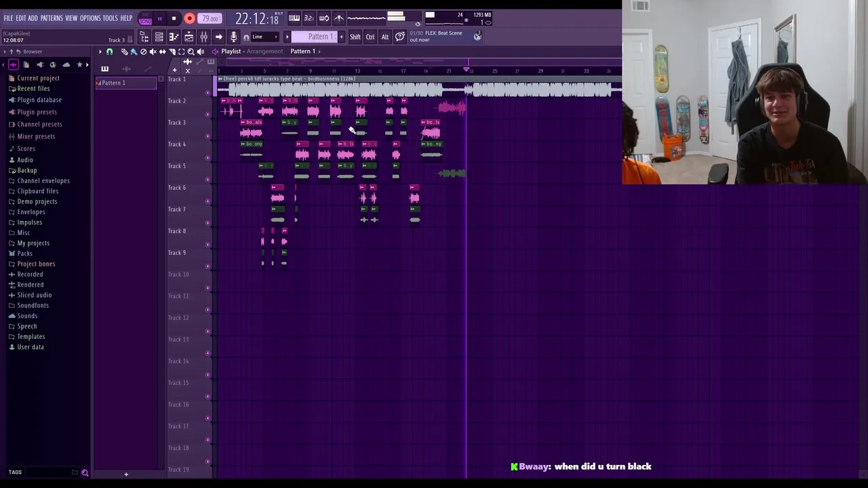Expand the Channel envelopes folder
This screenshot has width=868, height=488.
(43, 181)
